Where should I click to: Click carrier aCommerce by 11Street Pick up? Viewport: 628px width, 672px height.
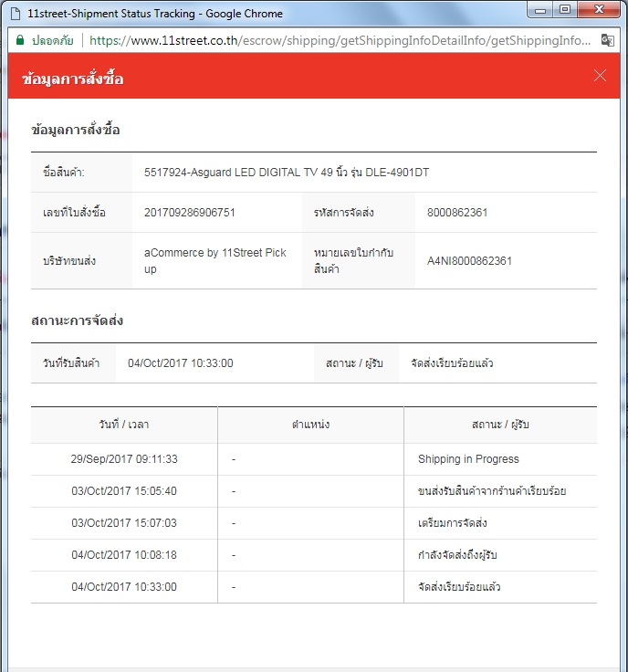pyautogui.click(x=215, y=260)
